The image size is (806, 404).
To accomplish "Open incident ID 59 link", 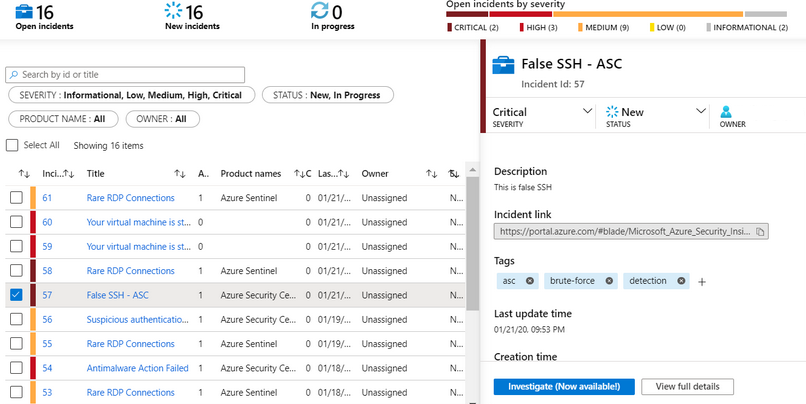I will 47,246.
